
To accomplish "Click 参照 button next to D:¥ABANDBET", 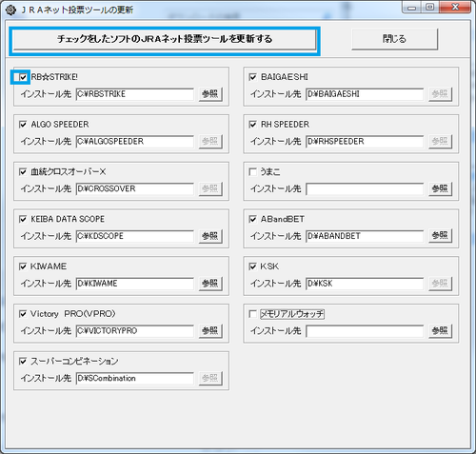I will point(440,236).
